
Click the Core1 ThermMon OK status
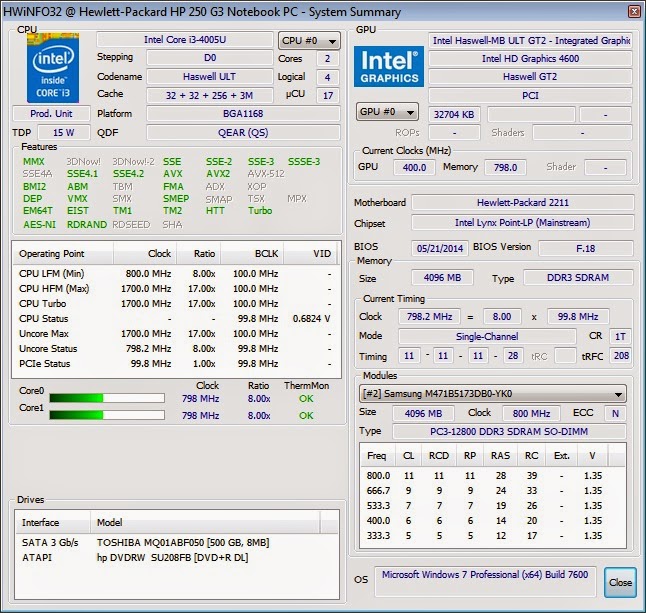pyautogui.click(x=306, y=415)
